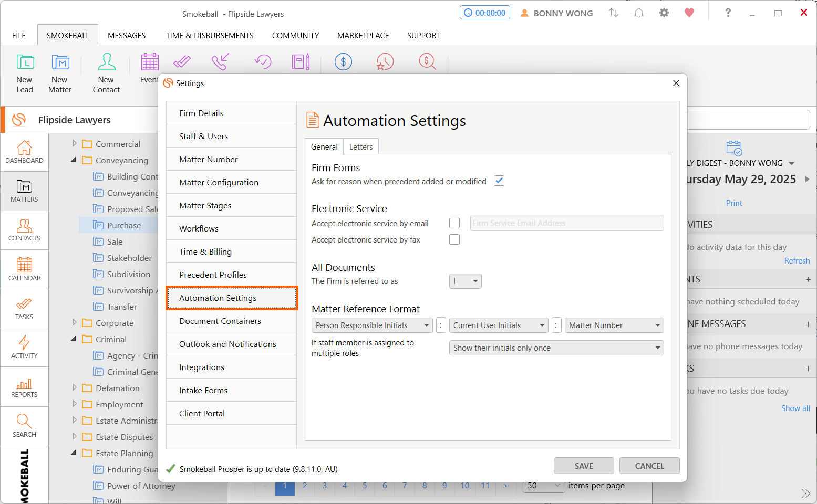This screenshot has width=817, height=504.
Task: Open Show their initials only once dropdown
Action: tap(556, 348)
